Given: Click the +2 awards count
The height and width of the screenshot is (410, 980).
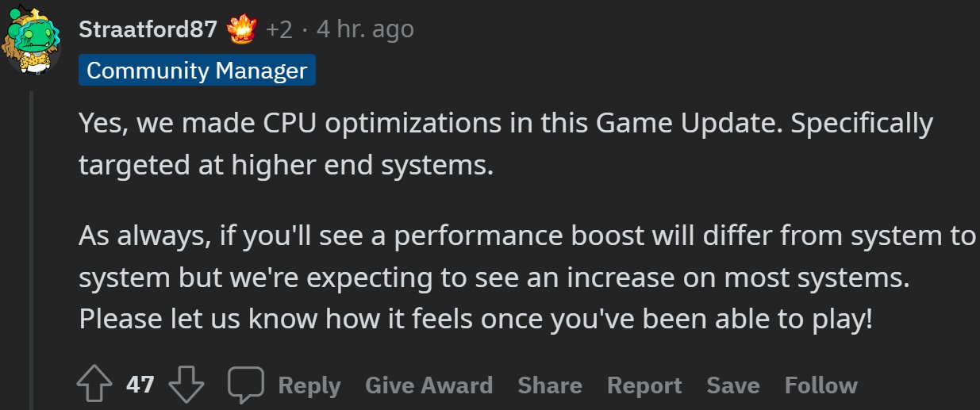Looking at the screenshot, I should point(279,30).
